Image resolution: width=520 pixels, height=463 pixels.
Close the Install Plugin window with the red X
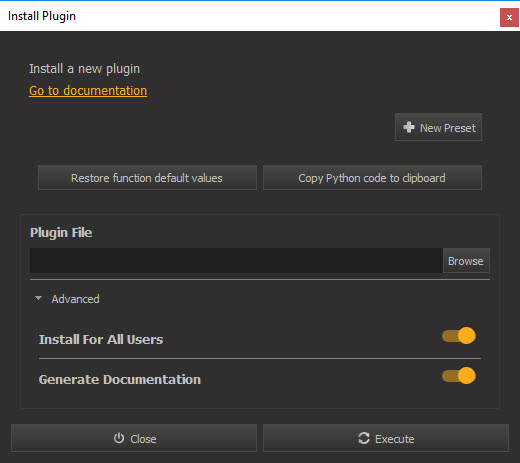click(509, 17)
